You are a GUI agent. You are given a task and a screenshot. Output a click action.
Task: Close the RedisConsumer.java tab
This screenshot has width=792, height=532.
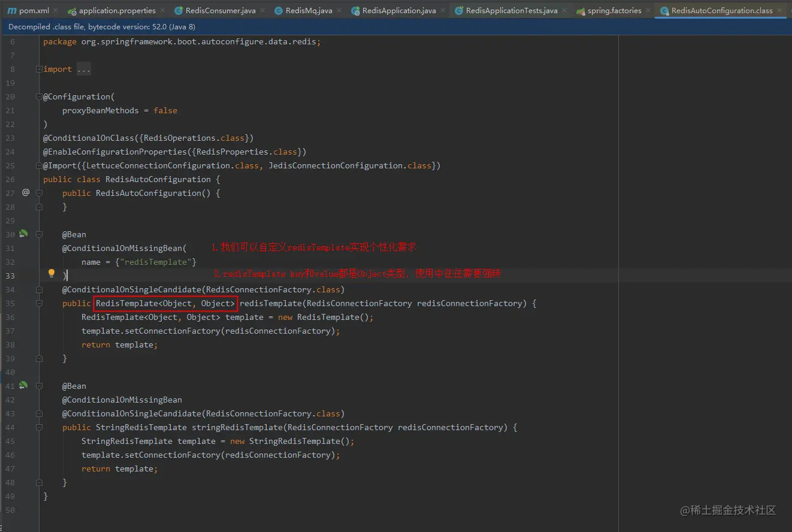[x=263, y=11]
